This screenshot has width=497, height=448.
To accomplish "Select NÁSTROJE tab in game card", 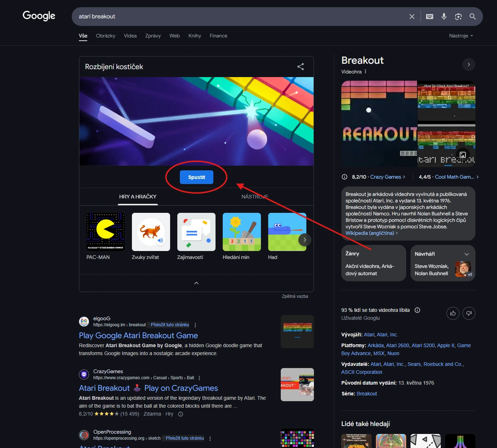I will point(255,197).
